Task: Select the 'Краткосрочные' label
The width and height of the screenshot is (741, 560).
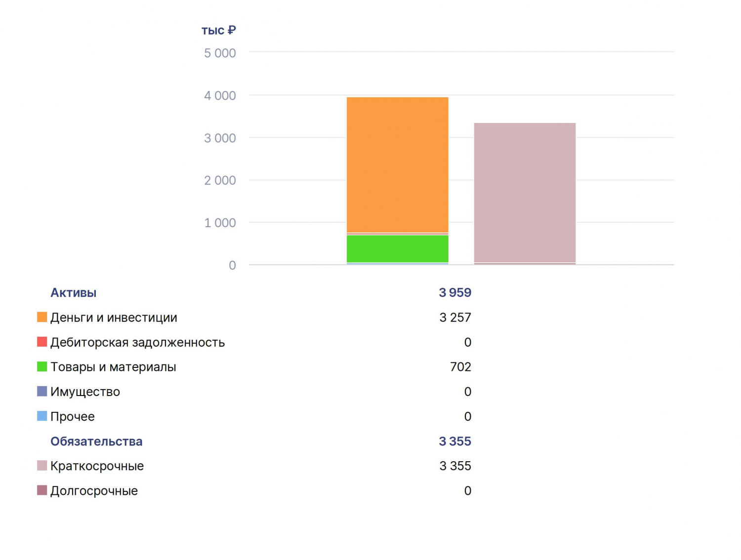Action: click(x=97, y=466)
